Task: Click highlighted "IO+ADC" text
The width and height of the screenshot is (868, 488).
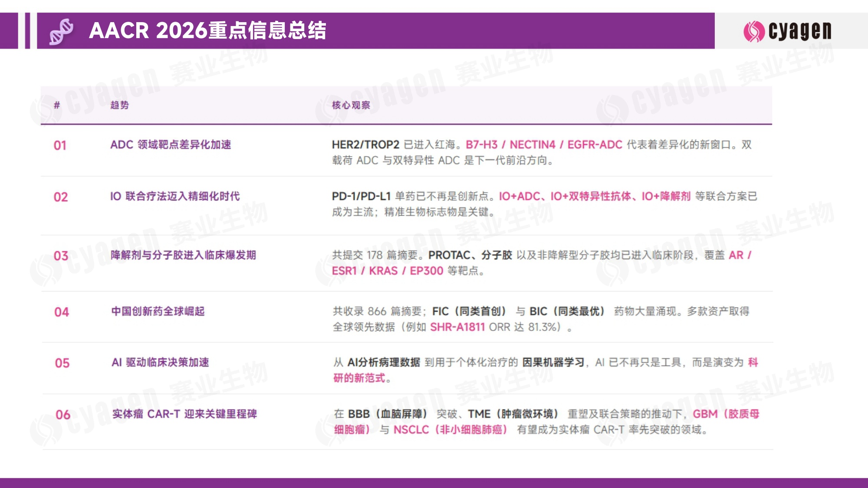Action: [x=519, y=196]
